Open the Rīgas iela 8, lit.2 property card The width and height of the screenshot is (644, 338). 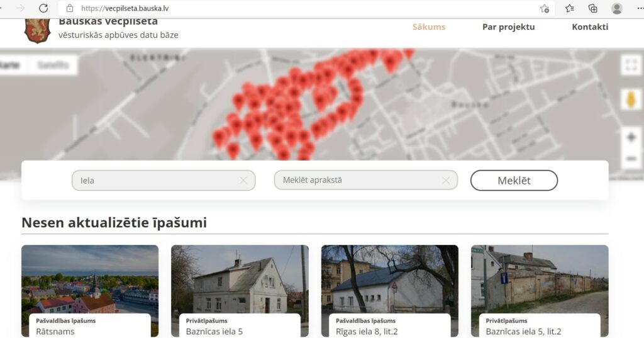(389, 290)
